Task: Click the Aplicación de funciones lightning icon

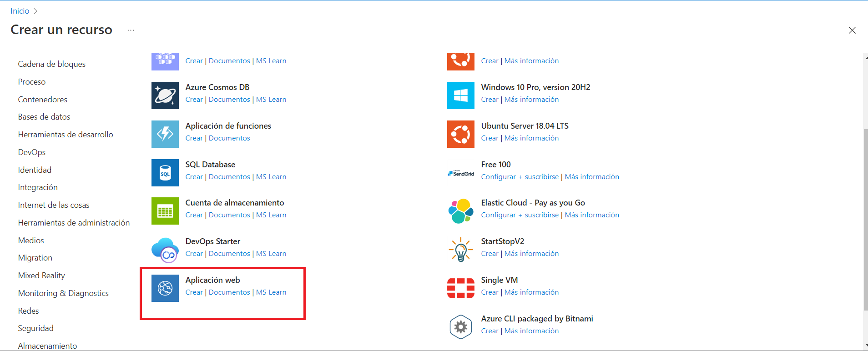Action: (x=165, y=134)
